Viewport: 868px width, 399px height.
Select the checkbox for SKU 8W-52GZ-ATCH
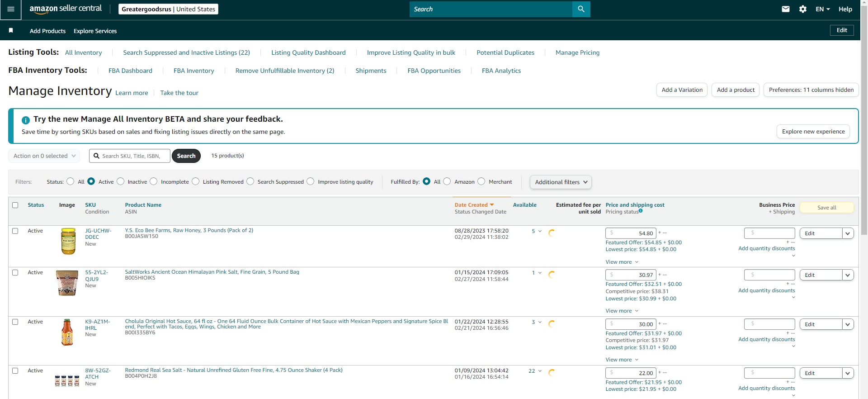pyautogui.click(x=15, y=370)
